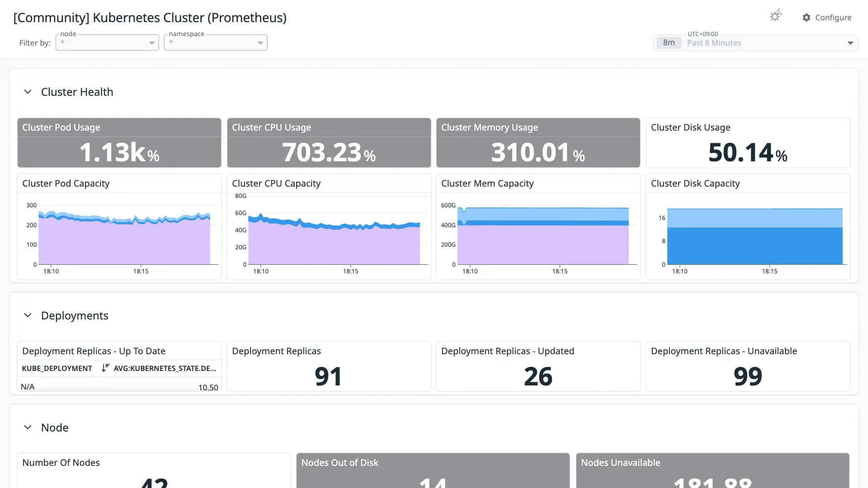Select the N/A row in the deployment table
The width and height of the screenshot is (868, 488).
tap(119, 387)
